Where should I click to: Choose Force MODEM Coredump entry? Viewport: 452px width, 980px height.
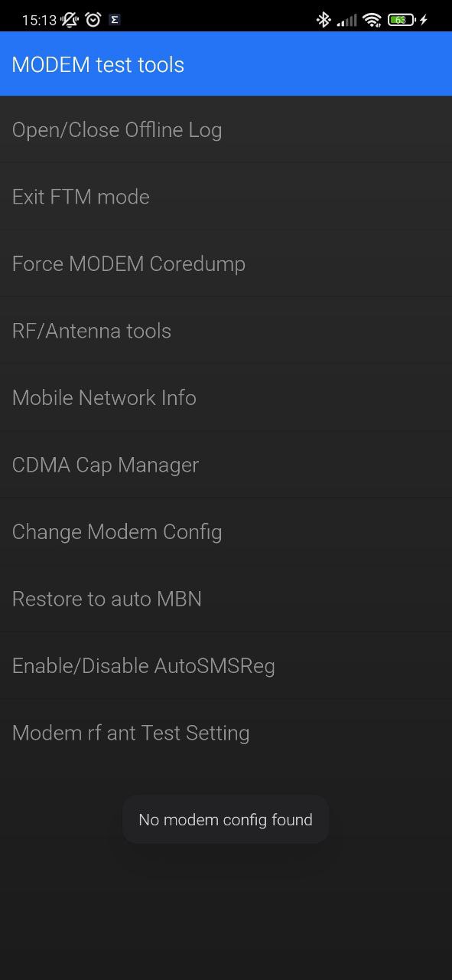(x=226, y=263)
